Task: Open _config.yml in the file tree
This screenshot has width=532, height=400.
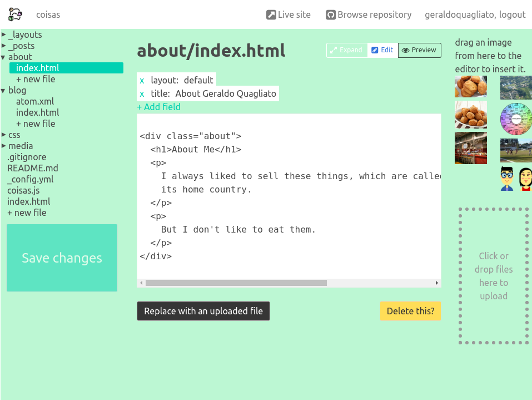Action: click(x=31, y=179)
